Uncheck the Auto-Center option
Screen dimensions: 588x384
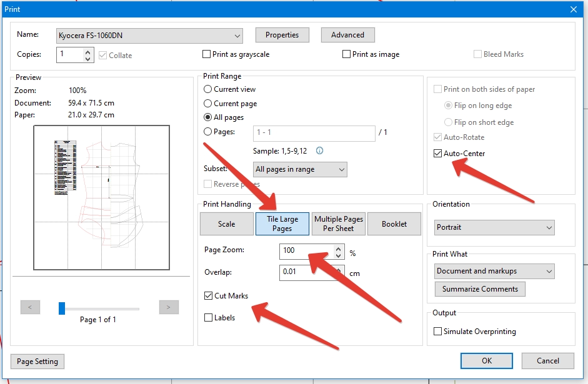[438, 154]
